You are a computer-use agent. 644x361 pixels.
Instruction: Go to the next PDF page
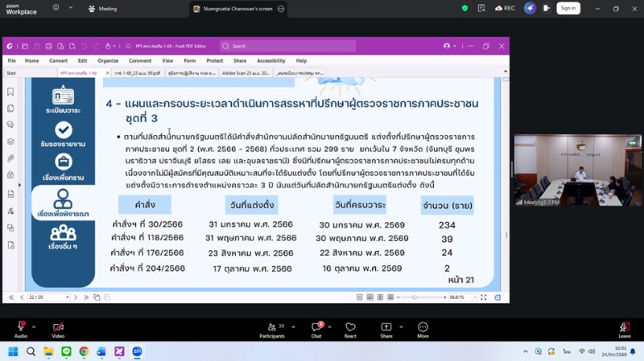point(76,297)
